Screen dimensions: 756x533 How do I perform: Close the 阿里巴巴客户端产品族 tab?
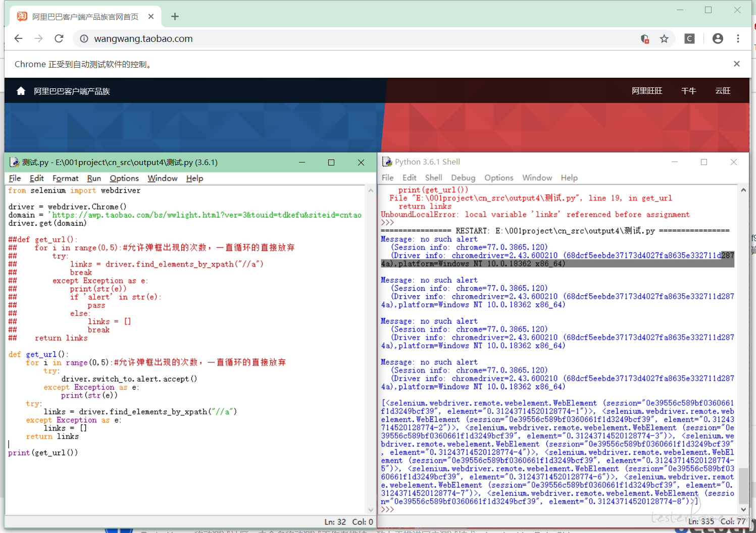click(151, 17)
